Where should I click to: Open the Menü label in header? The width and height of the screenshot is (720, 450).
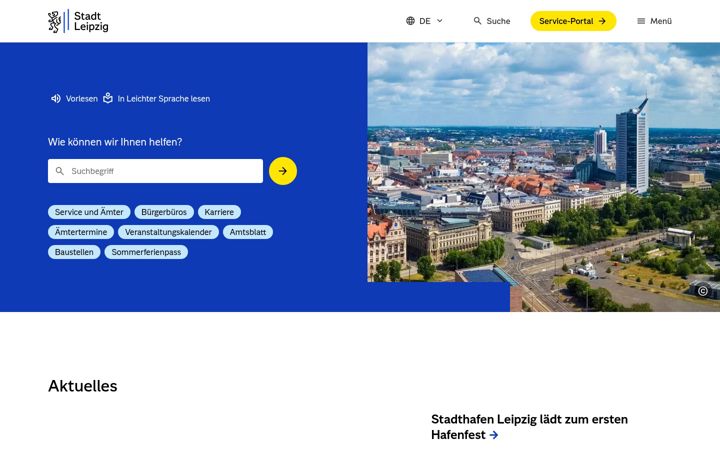coord(661,21)
